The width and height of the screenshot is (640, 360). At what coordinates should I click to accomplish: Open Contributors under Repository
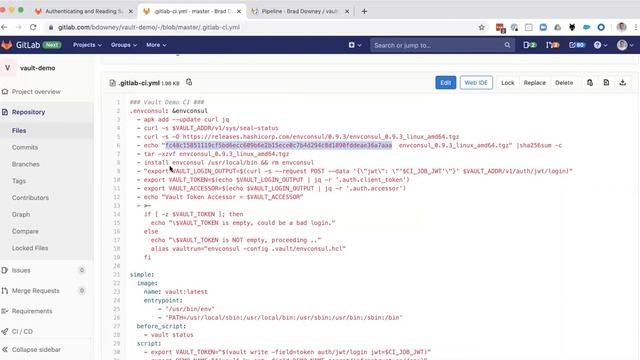coord(30,198)
